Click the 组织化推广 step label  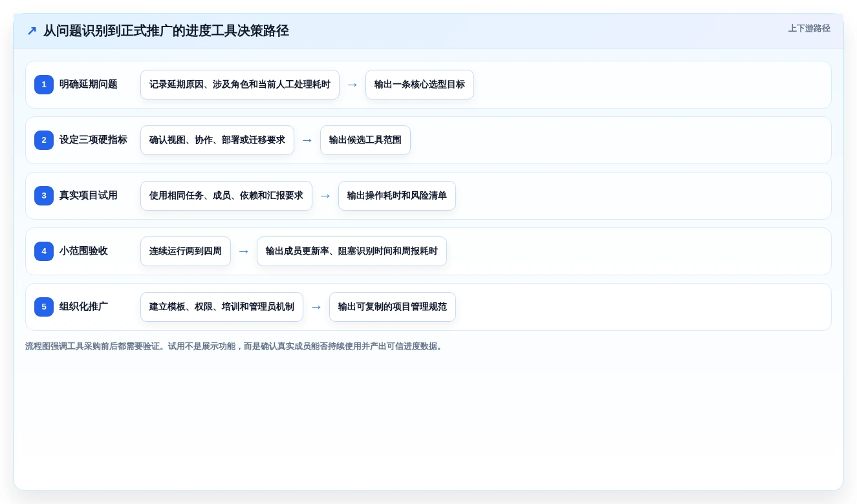(83, 307)
